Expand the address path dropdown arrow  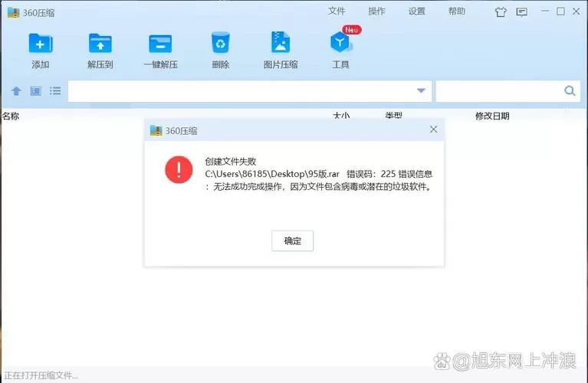click(x=421, y=90)
